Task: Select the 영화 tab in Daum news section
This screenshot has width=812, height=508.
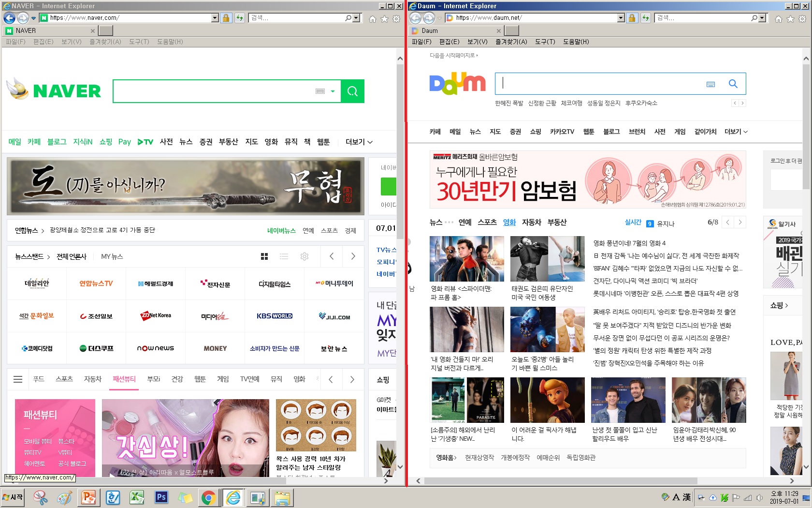Action: click(509, 222)
